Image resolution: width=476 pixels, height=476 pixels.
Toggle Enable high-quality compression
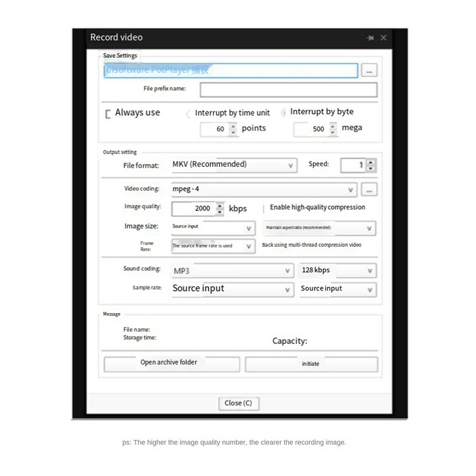263,208
